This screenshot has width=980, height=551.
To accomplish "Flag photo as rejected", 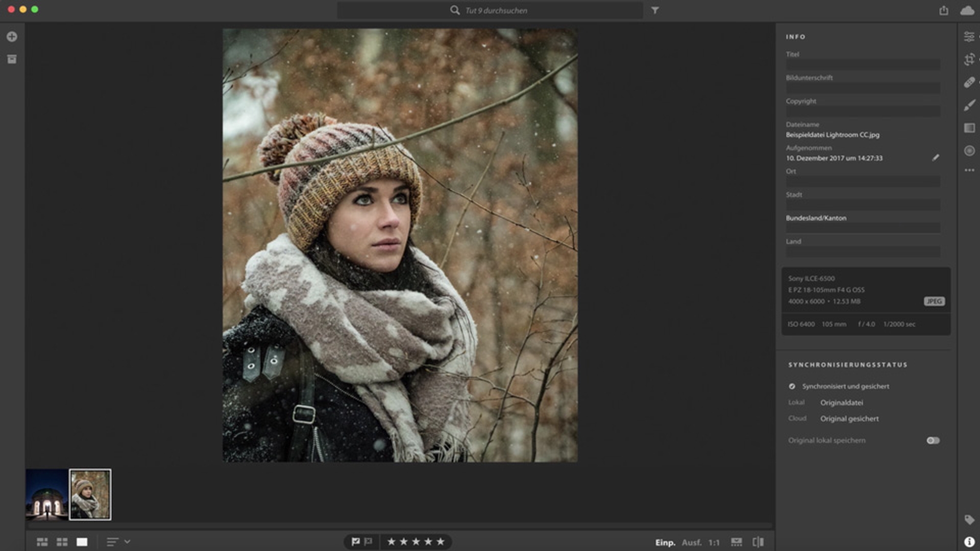I will pos(368,541).
